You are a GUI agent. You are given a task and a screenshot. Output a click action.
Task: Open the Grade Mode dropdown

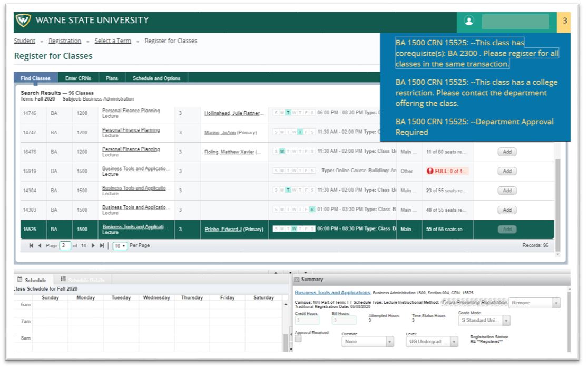pos(484,321)
